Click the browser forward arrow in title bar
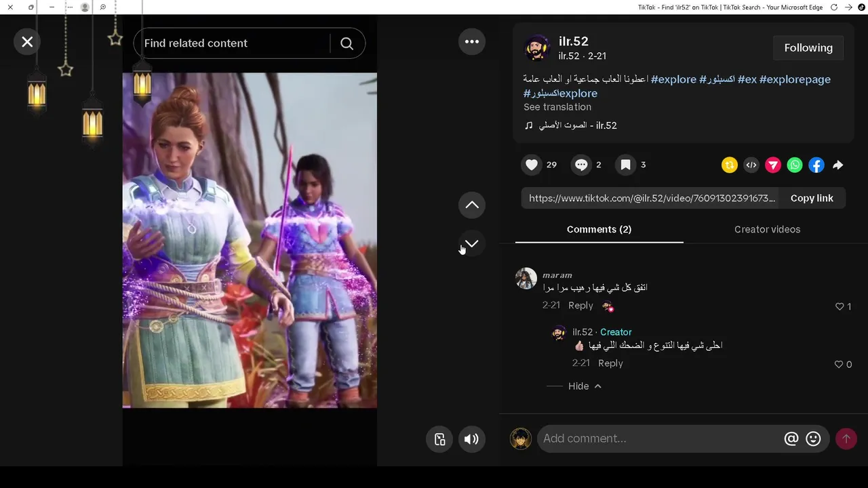Image resolution: width=868 pixels, height=488 pixels. [x=848, y=7]
